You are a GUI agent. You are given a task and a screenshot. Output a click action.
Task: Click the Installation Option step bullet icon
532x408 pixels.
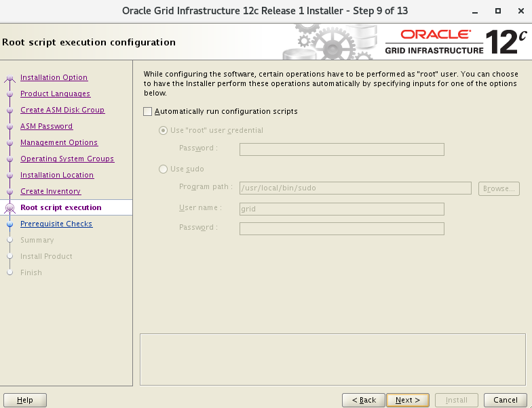(9, 78)
